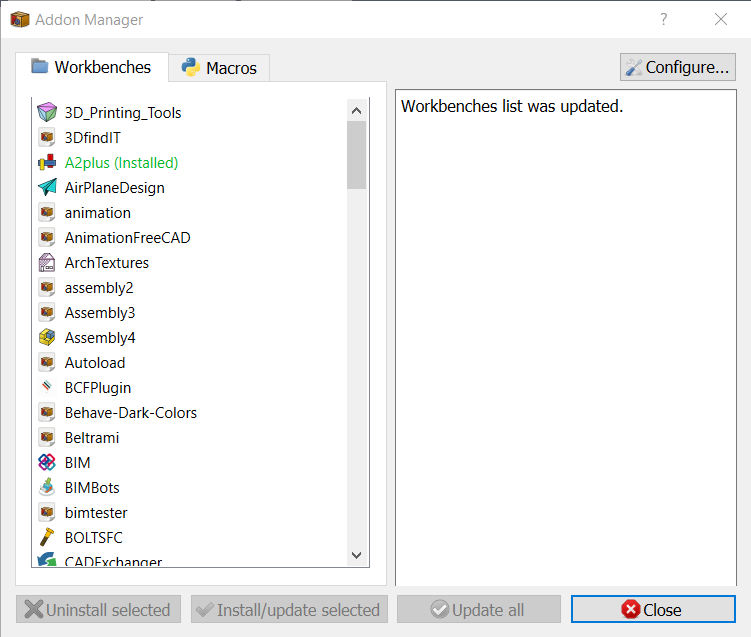Select the Beltrami entry
This screenshot has width=751, height=637.
coord(92,438)
